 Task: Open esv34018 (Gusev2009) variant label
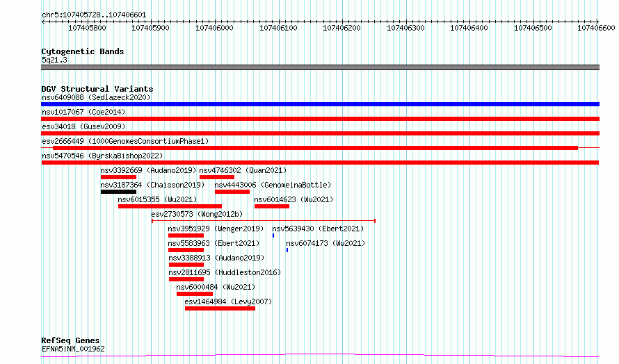pyautogui.click(x=83, y=126)
